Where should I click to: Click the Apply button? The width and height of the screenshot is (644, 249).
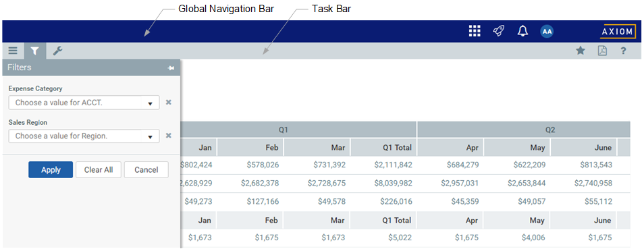coord(51,169)
